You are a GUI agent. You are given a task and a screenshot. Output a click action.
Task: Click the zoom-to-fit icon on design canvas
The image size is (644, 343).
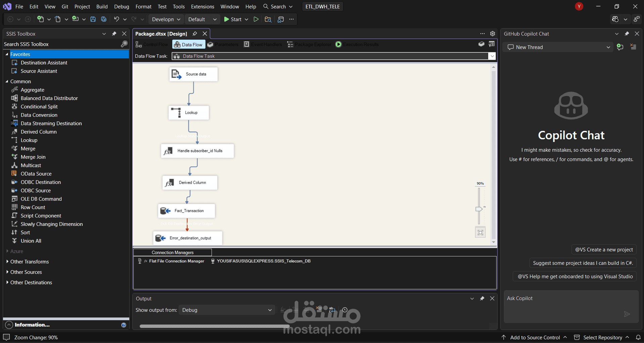[x=480, y=232]
